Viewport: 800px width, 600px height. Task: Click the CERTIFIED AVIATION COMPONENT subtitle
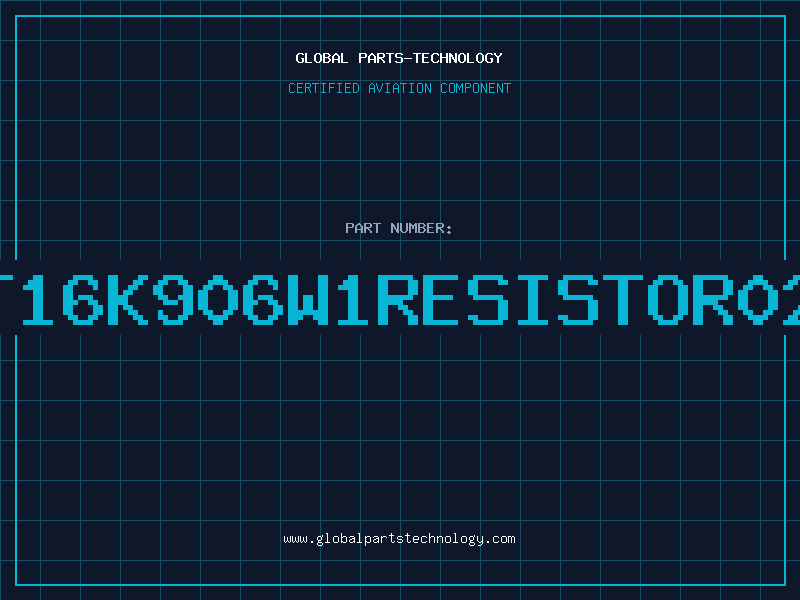tap(399, 88)
